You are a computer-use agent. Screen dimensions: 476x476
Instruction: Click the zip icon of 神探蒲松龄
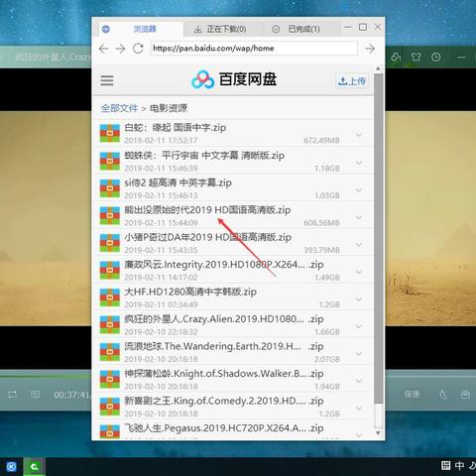pyautogui.click(x=110, y=379)
